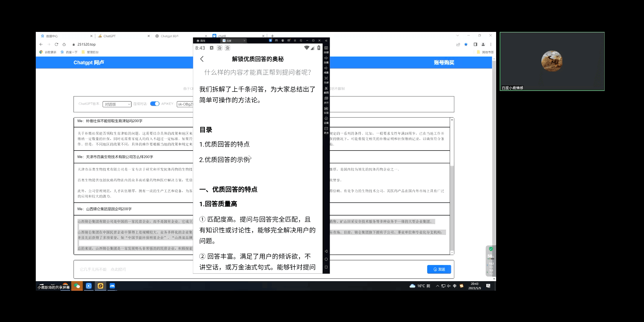The width and height of the screenshot is (644, 322).
Task: Open a new browser tab
Action: [272, 36]
